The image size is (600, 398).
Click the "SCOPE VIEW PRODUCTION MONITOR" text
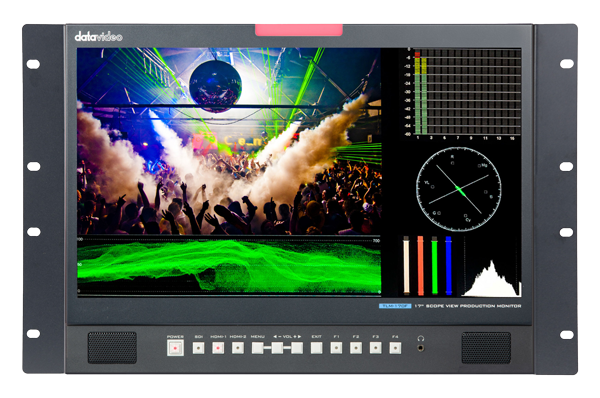(473, 306)
